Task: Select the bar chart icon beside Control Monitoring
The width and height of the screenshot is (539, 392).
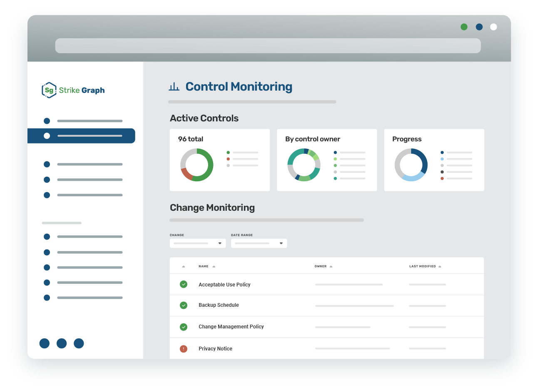Action: (174, 86)
